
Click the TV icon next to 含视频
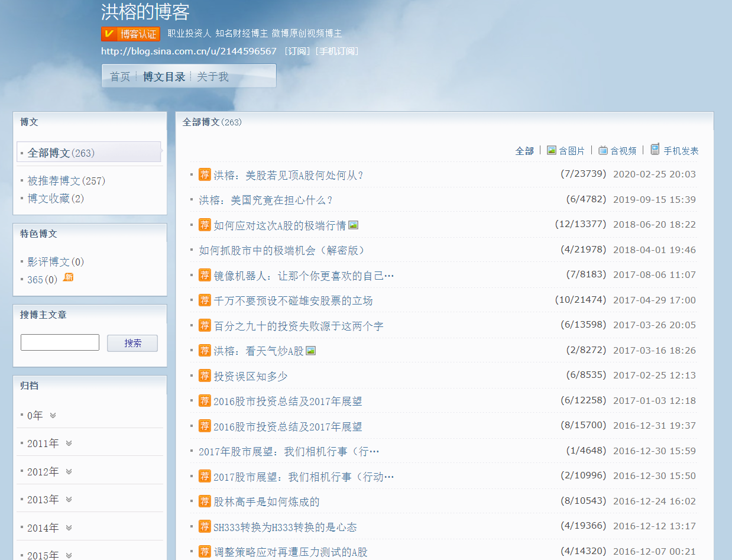click(x=603, y=150)
